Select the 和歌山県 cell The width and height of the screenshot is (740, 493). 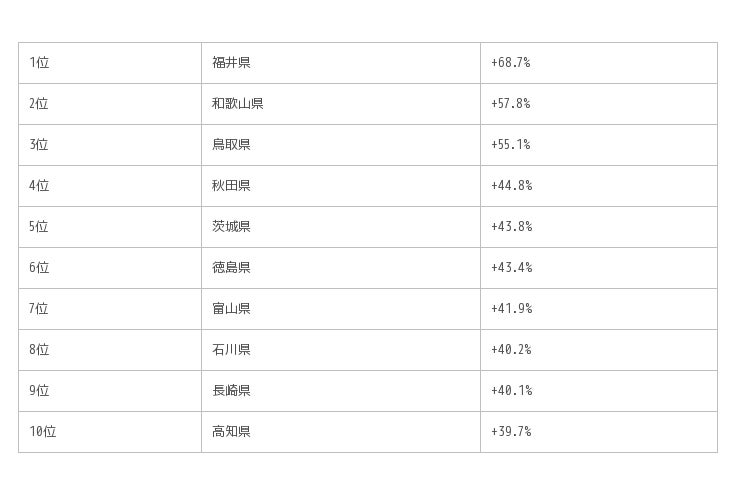pos(238,104)
